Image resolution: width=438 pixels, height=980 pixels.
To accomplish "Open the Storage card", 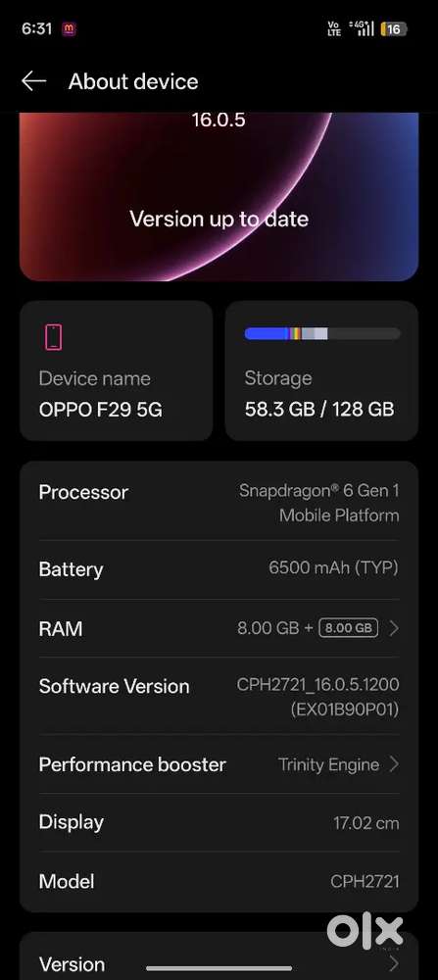I will [x=321, y=370].
